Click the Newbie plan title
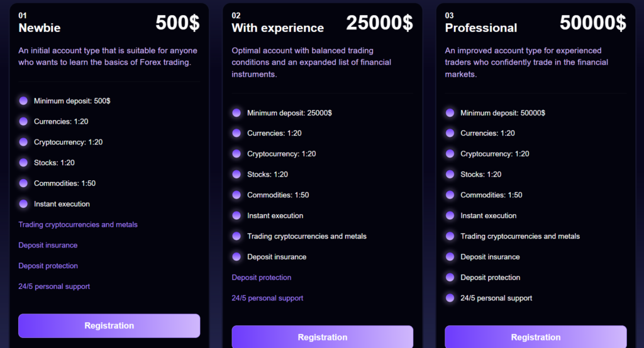 point(40,28)
